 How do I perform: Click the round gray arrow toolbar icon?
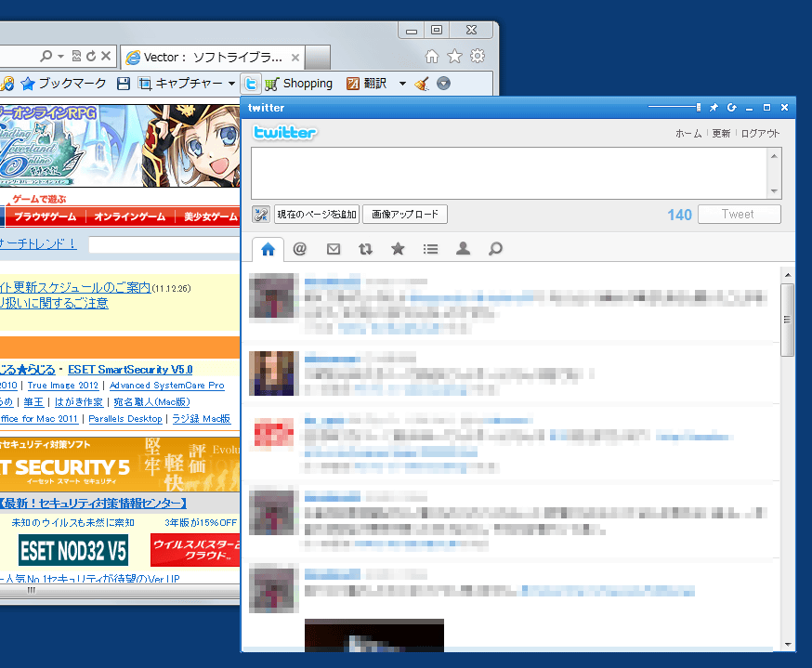coord(444,84)
